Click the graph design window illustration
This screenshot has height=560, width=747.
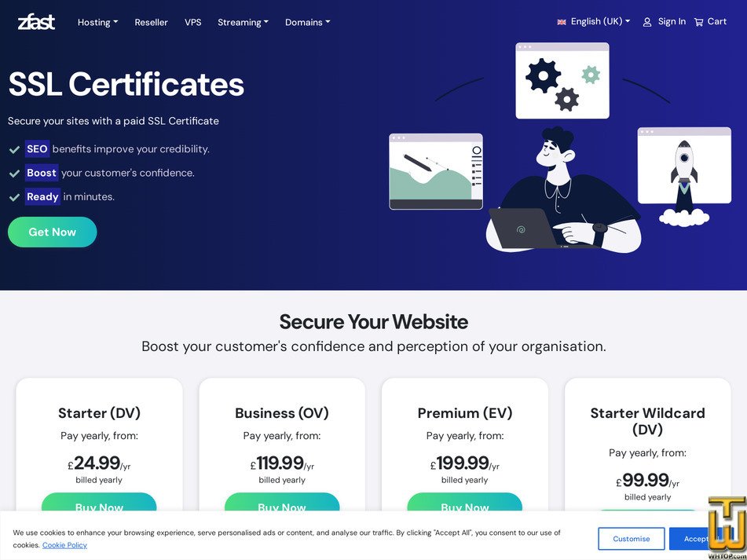pyautogui.click(x=436, y=171)
